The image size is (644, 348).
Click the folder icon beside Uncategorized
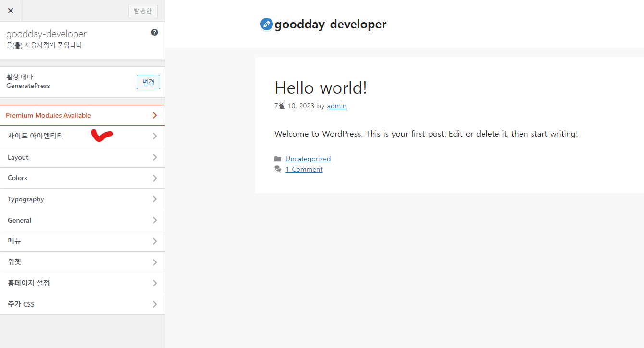278,159
